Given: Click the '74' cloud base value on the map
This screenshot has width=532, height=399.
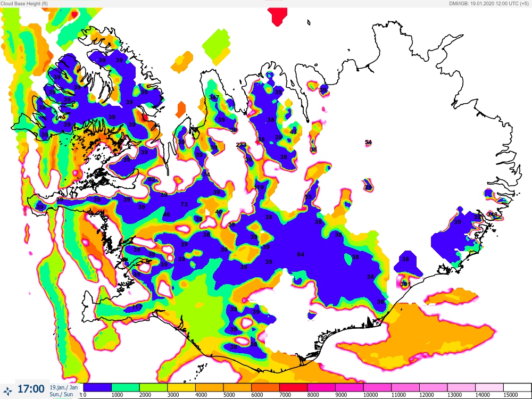Looking at the screenshot, I should [206, 174].
